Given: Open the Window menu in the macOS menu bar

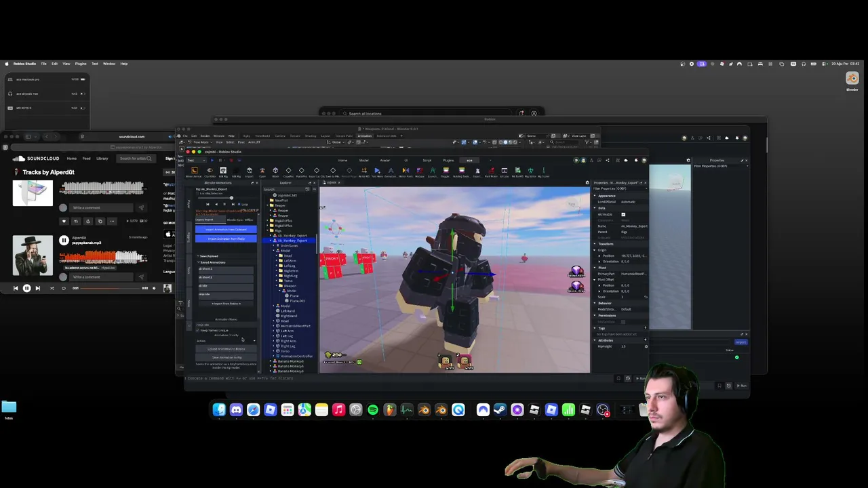Looking at the screenshot, I should 109,64.
